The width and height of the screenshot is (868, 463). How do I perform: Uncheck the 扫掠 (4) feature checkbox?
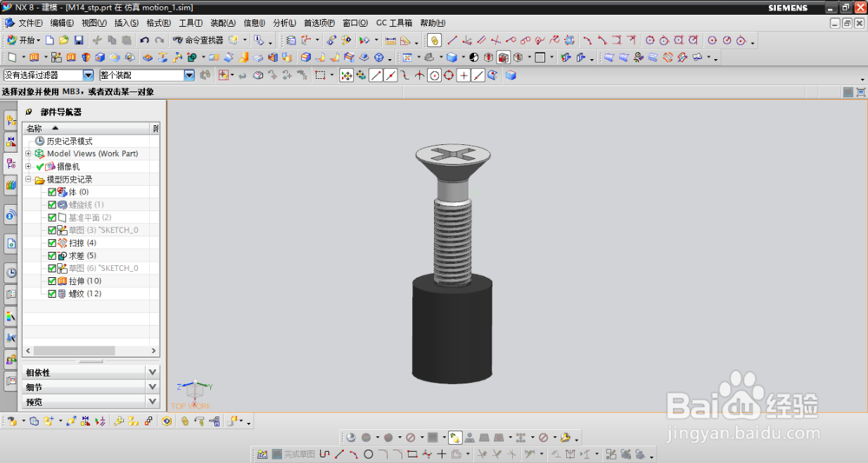(52, 243)
